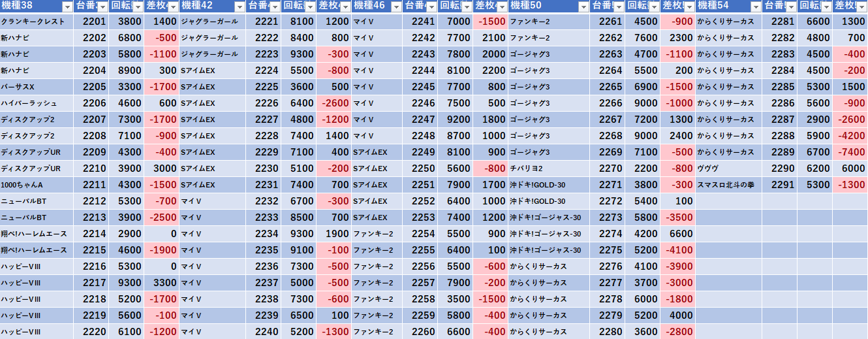Click machine number cell 2260
868x339 pixels.
coord(420,332)
